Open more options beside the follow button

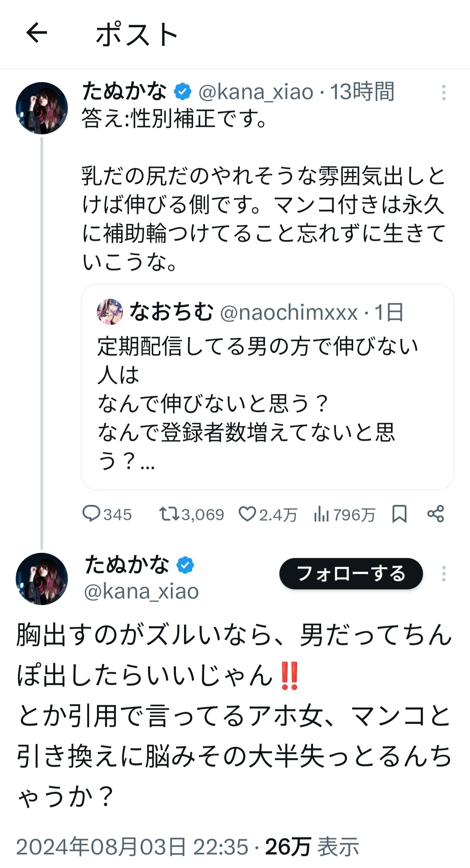(x=444, y=574)
